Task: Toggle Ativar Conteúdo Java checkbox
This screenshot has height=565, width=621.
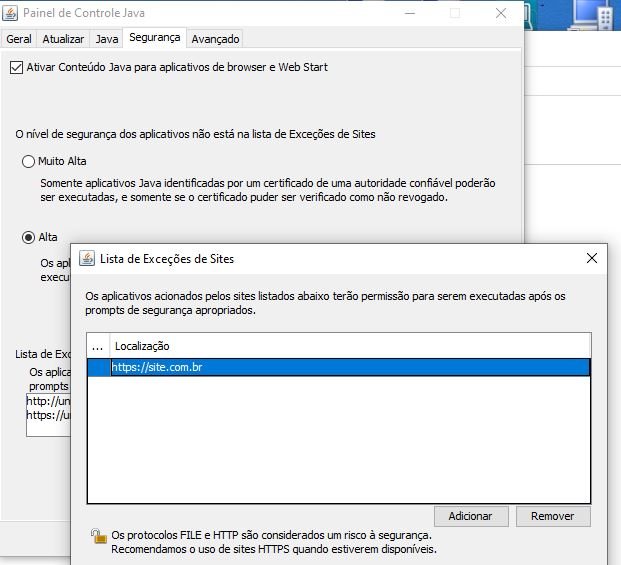Action: (x=16, y=67)
